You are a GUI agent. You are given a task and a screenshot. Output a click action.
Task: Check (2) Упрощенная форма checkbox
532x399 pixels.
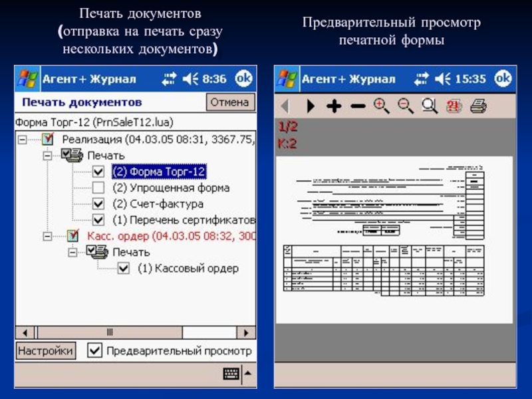98,188
